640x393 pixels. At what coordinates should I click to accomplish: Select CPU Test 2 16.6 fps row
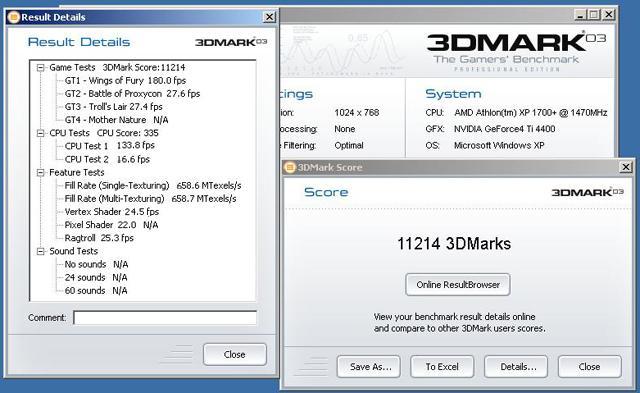[x=107, y=159]
